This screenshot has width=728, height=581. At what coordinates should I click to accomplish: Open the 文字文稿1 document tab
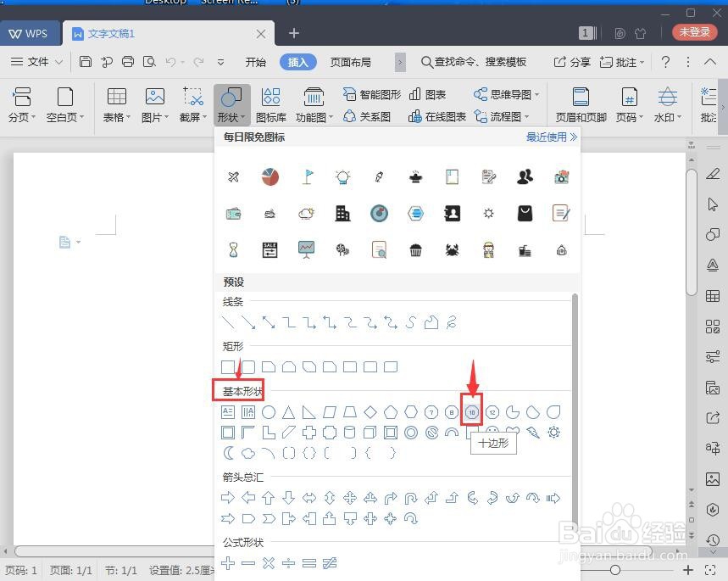pos(168,33)
